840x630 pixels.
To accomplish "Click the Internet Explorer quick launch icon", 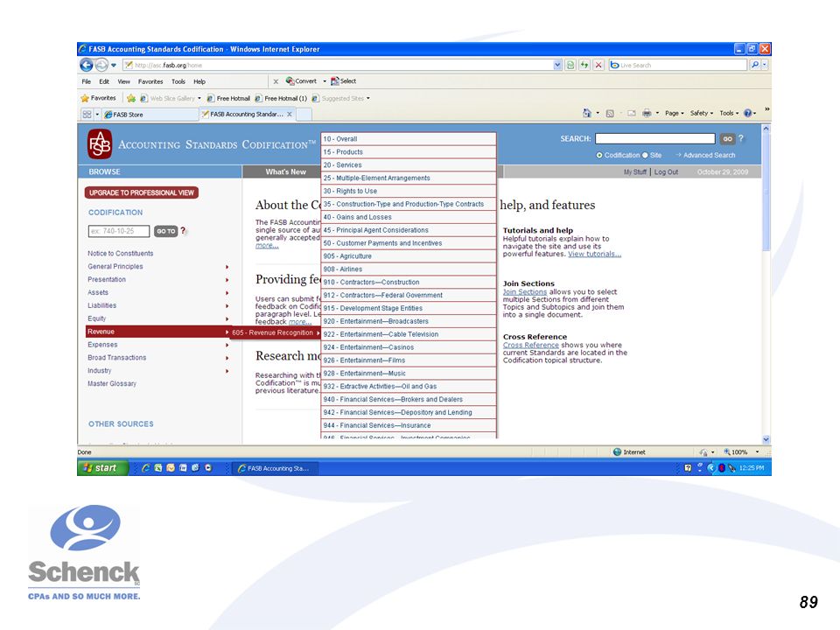I will point(145,467).
